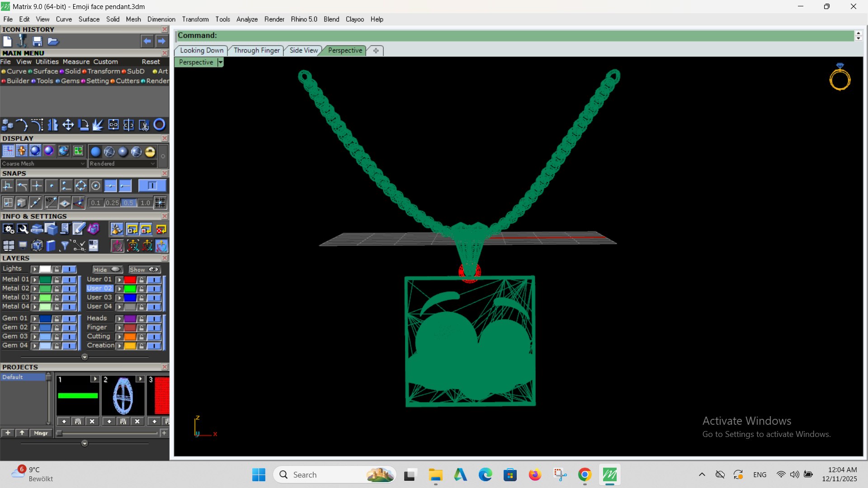
Task: Click Reset in the Main Menu
Action: (x=151, y=61)
